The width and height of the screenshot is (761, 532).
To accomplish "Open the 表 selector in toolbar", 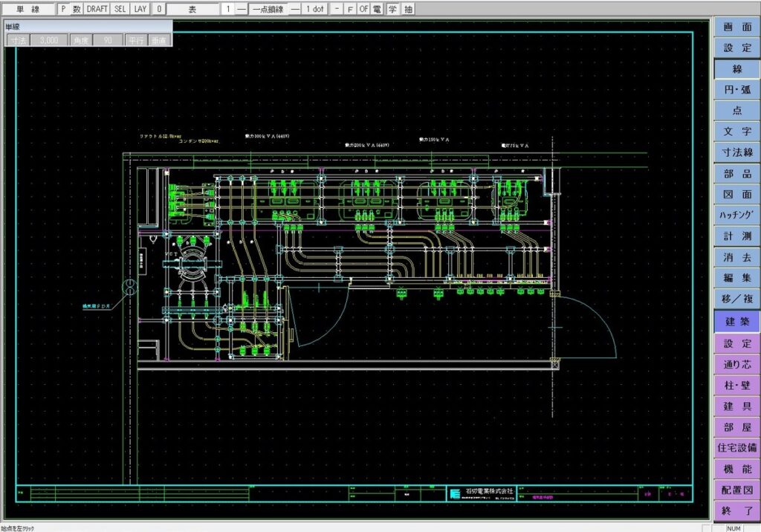I will click(192, 9).
